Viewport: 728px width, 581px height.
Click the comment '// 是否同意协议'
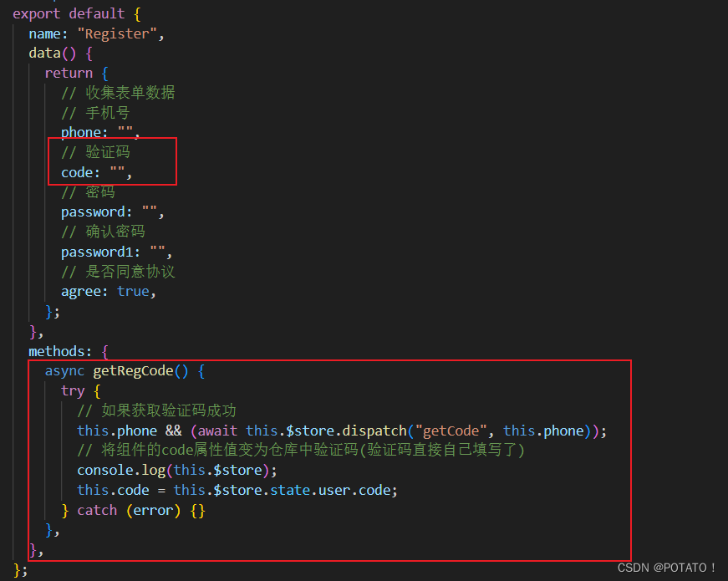point(118,272)
